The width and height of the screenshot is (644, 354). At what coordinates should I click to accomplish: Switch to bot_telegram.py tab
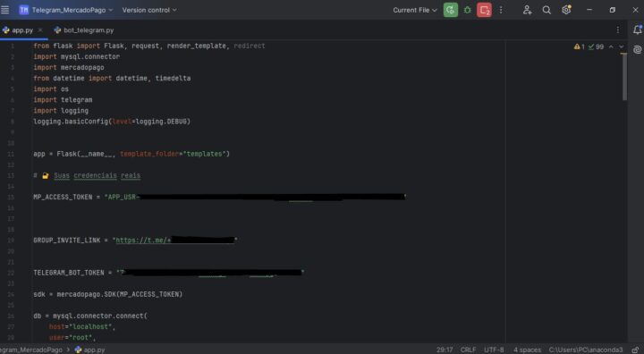[x=84, y=30]
